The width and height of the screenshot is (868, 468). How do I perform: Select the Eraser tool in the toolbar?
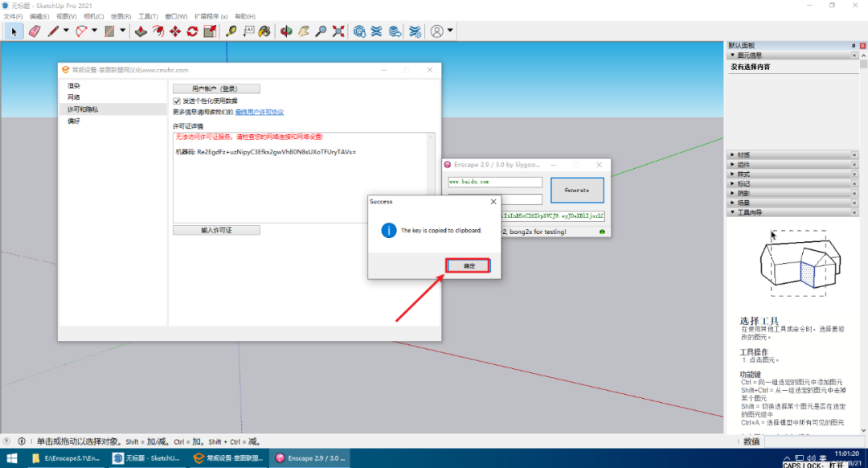coord(34,31)
